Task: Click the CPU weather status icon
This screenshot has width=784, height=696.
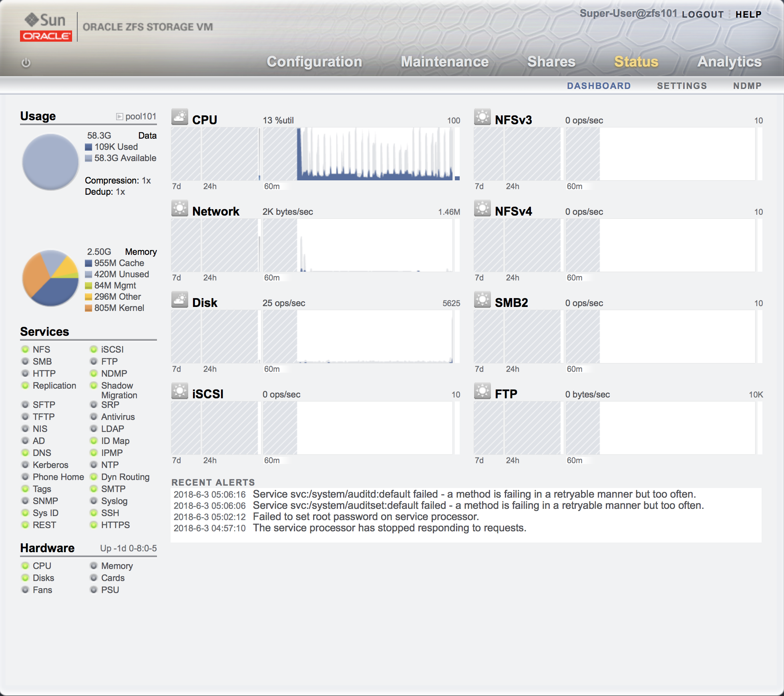Action: [x=180, y=117]
